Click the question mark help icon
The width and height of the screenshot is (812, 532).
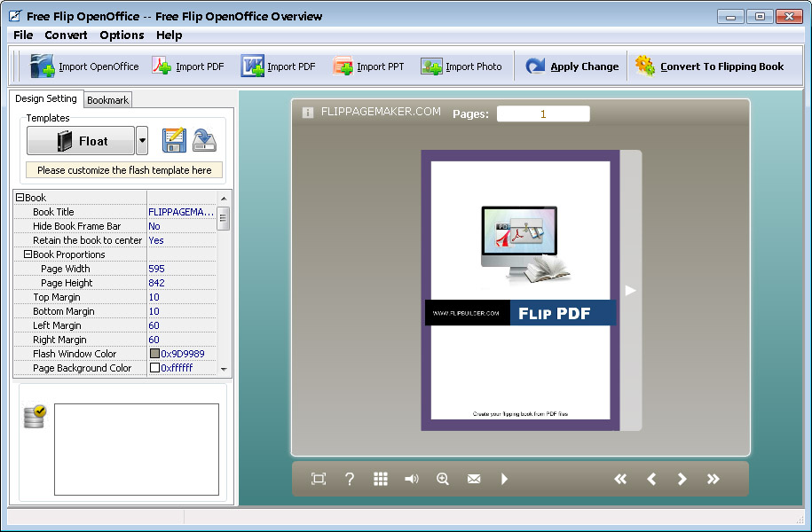coord(350,479)
